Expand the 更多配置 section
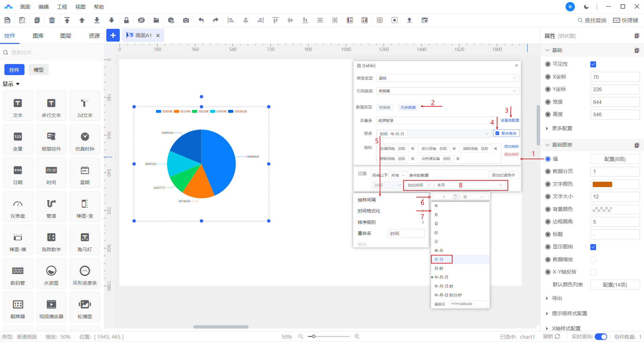This screenshot has height=342, width=644. tap(562, 128)
